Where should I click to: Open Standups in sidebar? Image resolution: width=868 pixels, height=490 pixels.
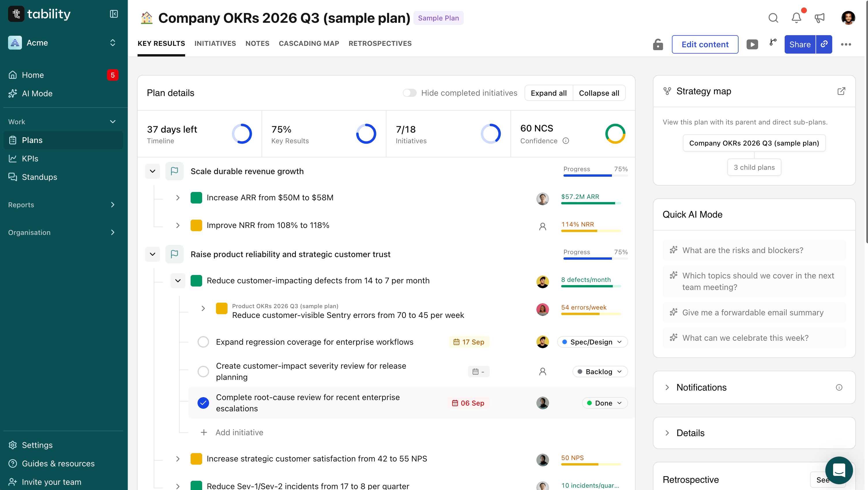click(63, 177)
